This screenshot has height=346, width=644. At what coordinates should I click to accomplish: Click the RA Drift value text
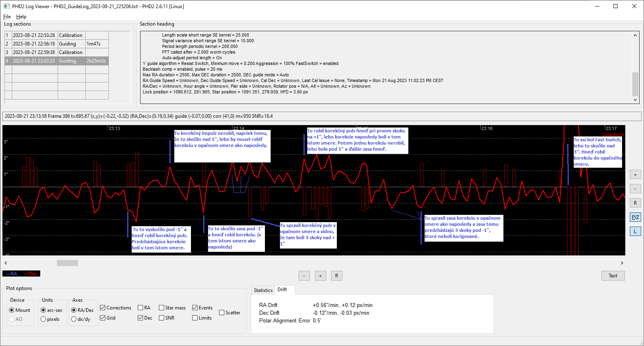(343, 305)
